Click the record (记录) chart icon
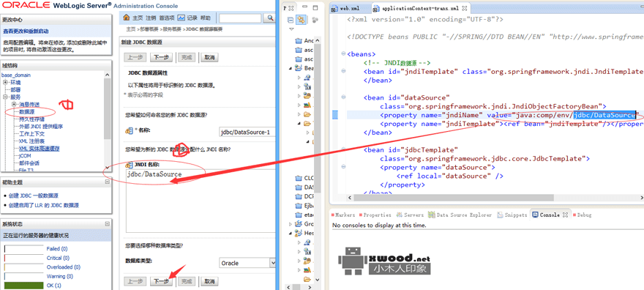 181,18
